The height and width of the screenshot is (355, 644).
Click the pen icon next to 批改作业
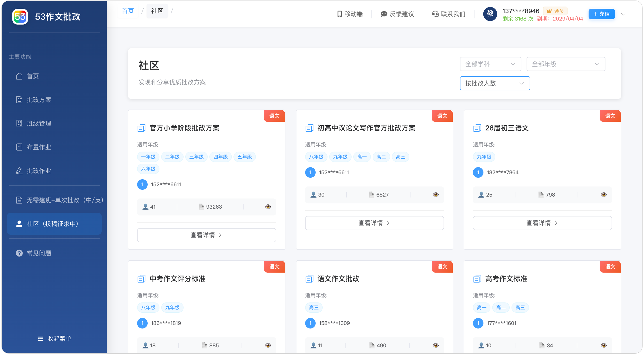point(19,171)
